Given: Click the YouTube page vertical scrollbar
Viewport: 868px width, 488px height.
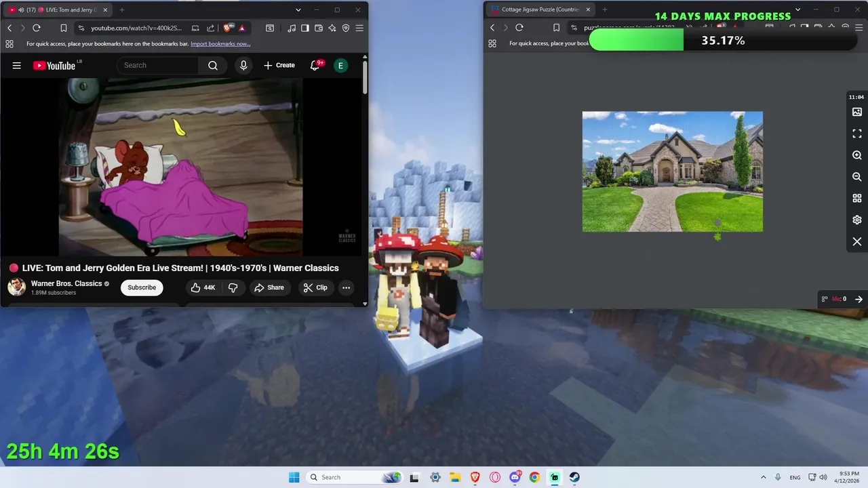Looking at the screenshot, I should [365, 78].
